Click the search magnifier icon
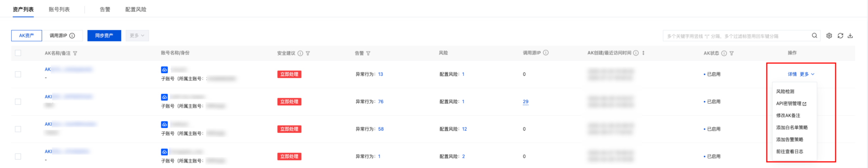The height and width of the screenshot is (168, 868). coord(815,36)
